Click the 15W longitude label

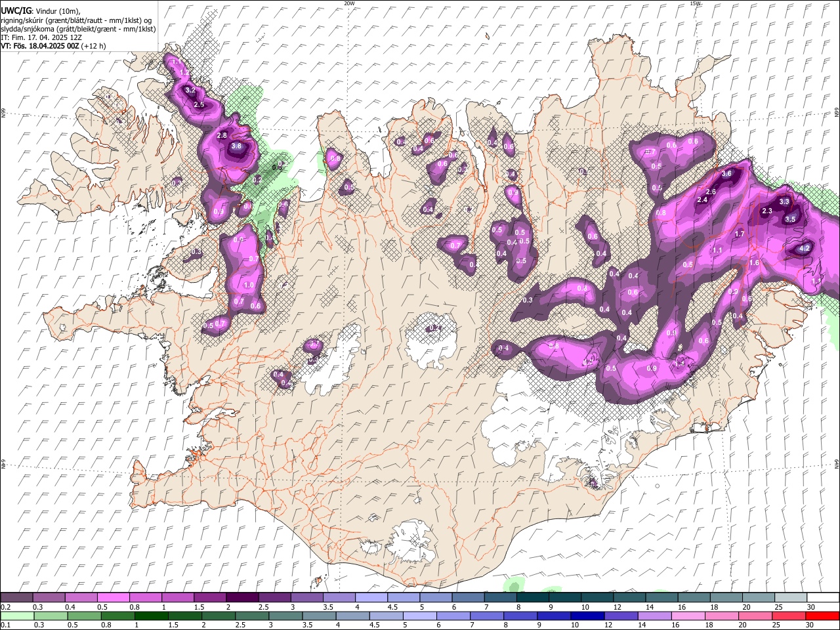click(696, 3)
